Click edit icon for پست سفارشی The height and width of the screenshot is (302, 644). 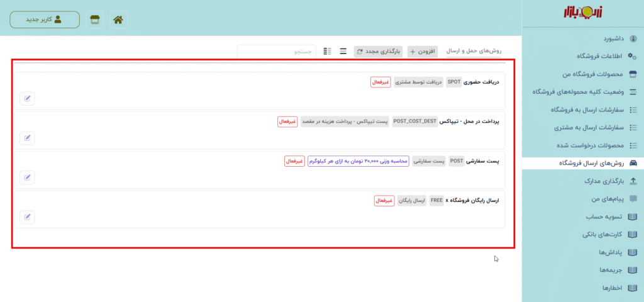27,177
